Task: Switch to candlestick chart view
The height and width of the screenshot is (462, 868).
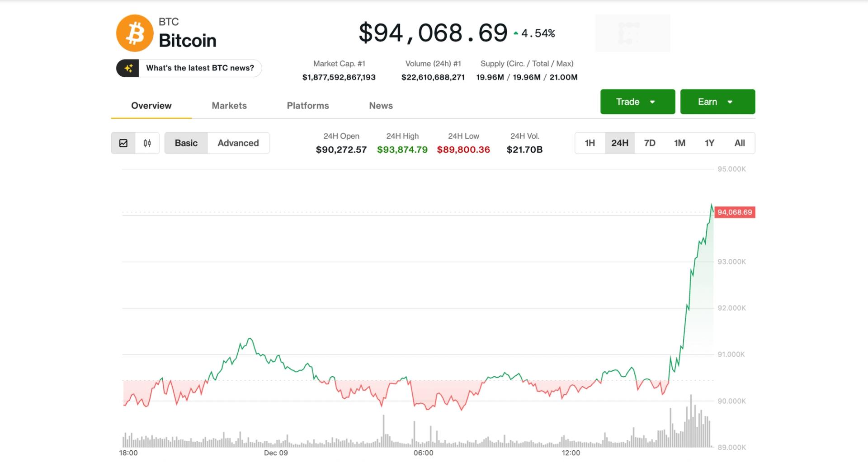Action: pyautogui.click(x=146, y=143)
